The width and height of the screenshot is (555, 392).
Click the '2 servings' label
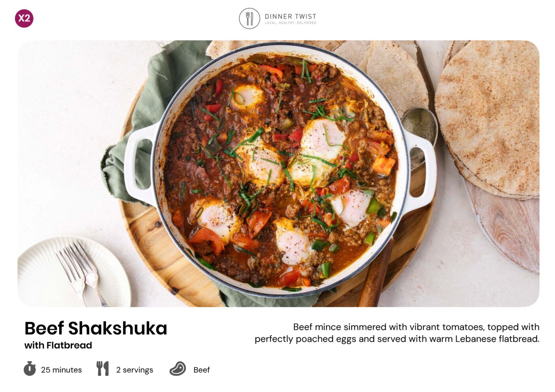tap(134, 370)
